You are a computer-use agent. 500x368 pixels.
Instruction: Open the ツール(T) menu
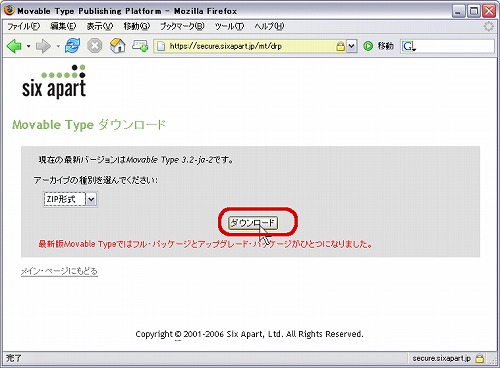(229, 26)
